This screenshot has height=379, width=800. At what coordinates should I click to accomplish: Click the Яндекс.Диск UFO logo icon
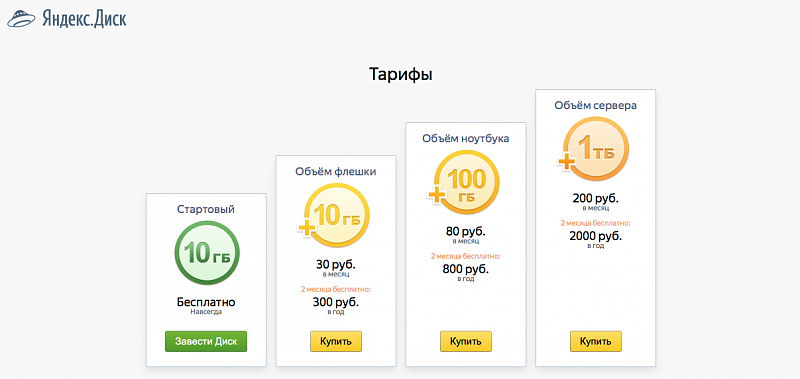pos(19,19)
